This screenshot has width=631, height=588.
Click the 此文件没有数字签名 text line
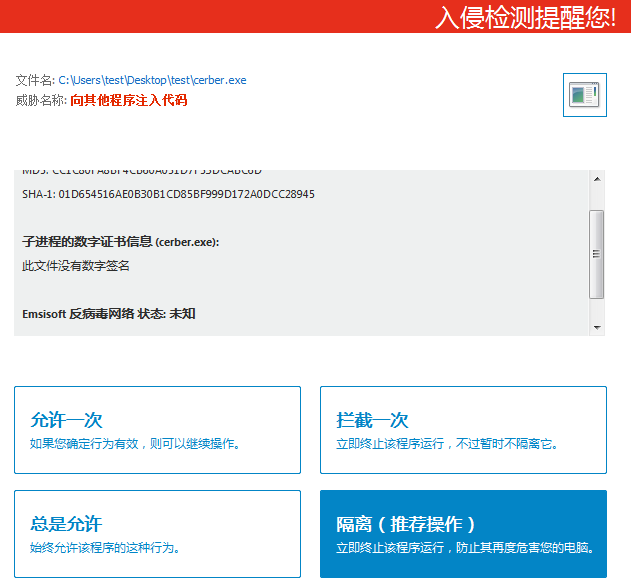(76, 266)
